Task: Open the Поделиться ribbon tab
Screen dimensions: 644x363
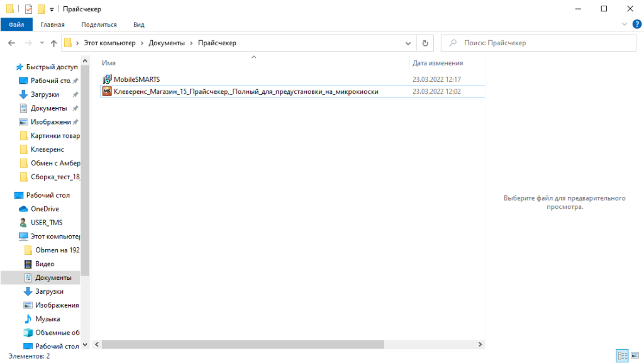Action: pos(99,25)
